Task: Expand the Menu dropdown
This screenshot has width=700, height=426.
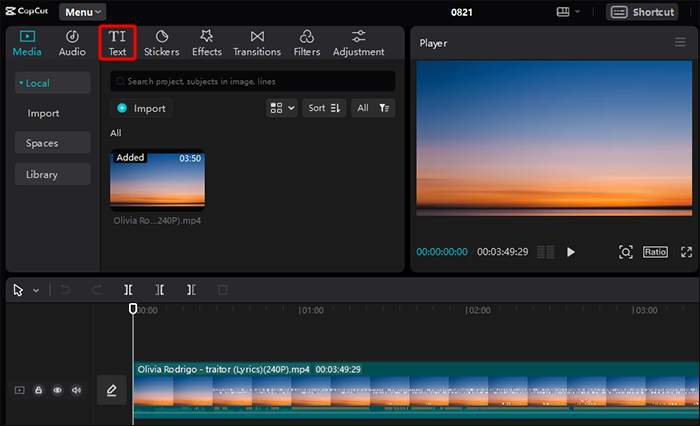Action: coord(83,12)
